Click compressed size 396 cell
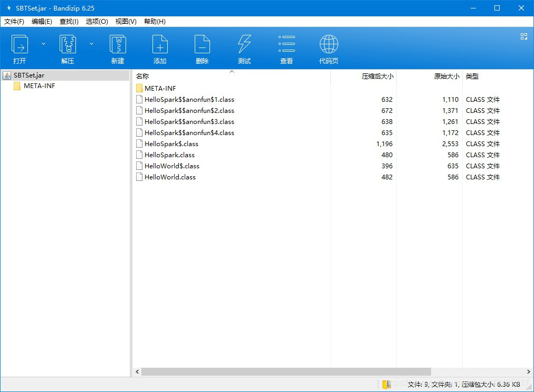Screen dimensions: 534x392 [x=387, y=166]
